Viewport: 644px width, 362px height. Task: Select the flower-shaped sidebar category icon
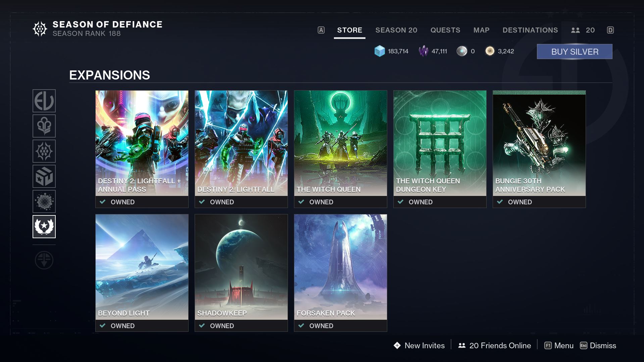coord(44,126)
